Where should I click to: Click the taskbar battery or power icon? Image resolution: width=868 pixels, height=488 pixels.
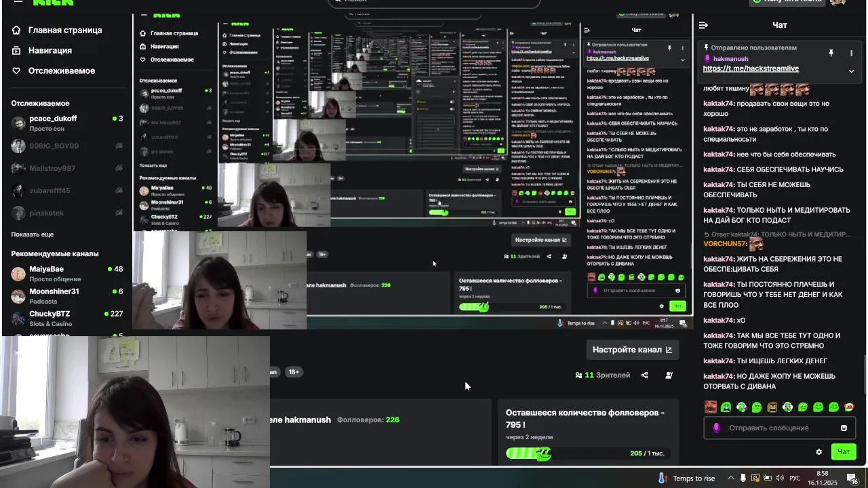pyautogui.click(x=767, y=478)
